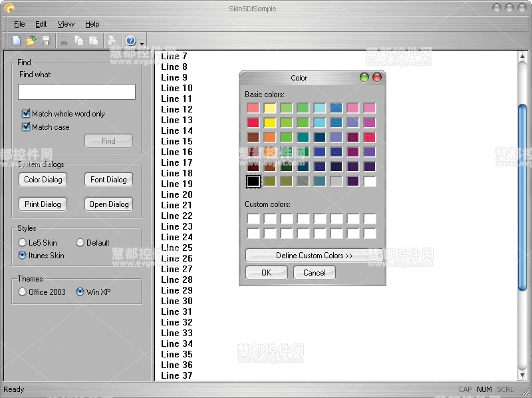Click the Font Dialog button

[108, 180]
